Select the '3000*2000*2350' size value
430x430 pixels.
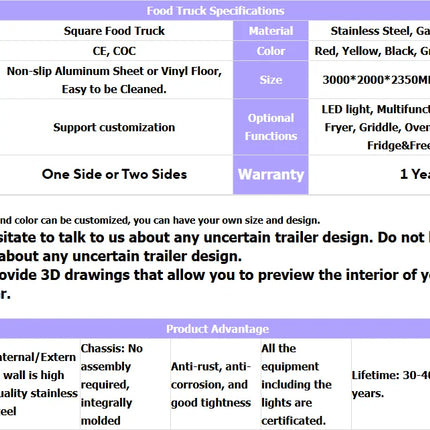[x=369, y=80]
